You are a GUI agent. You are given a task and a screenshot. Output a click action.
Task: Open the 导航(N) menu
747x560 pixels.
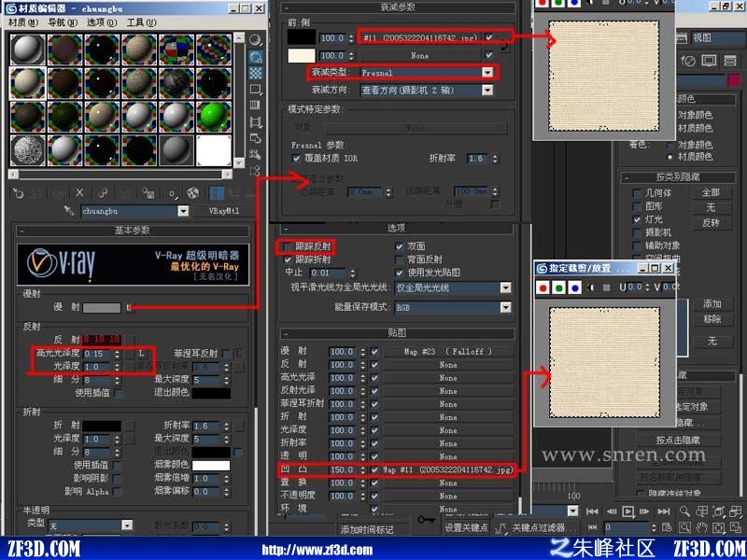[x=63, y=22]
